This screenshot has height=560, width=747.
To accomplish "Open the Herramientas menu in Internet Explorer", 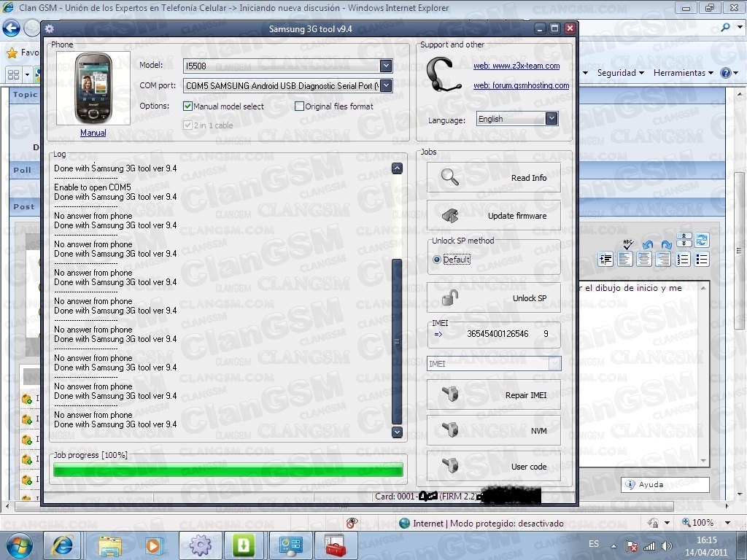I will pyautogui.click(x=683, y=73).
